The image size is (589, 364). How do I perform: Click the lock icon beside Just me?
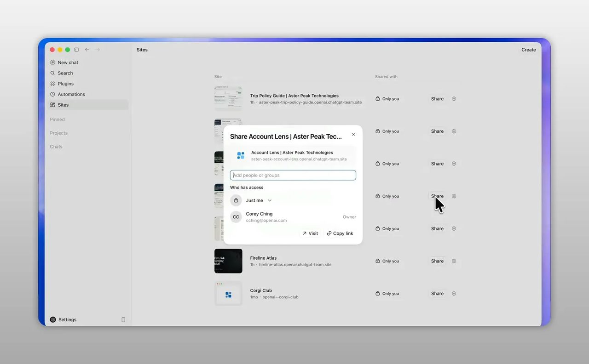tap(236, 200)
